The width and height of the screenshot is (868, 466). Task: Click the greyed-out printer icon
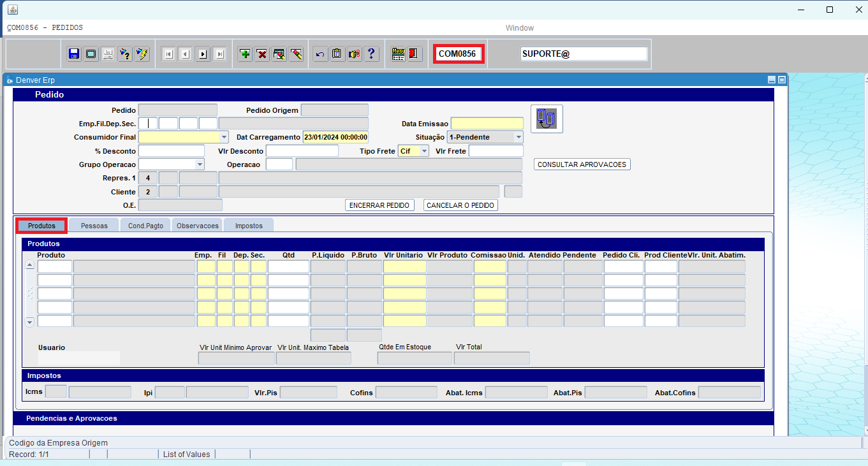108,54
